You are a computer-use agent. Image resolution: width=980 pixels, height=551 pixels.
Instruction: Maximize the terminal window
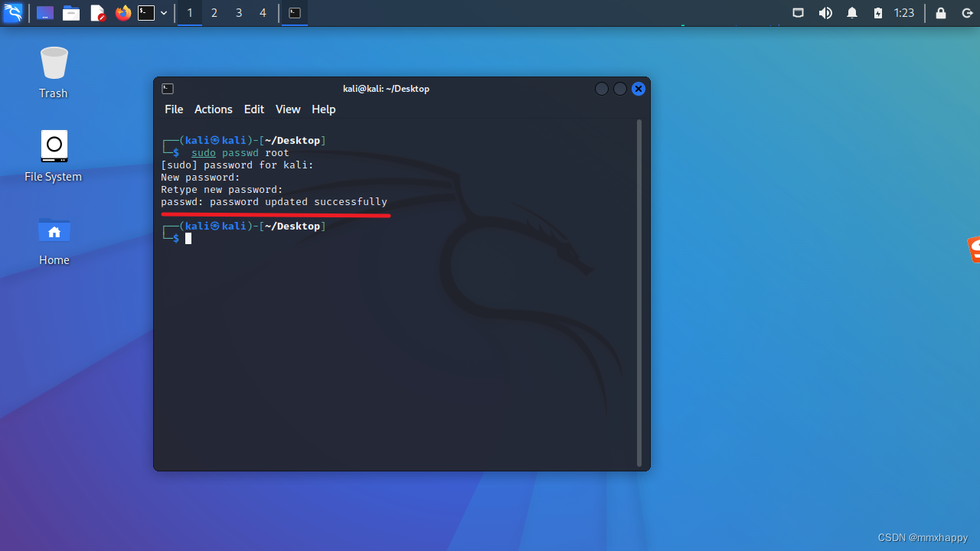click(620, 89)
